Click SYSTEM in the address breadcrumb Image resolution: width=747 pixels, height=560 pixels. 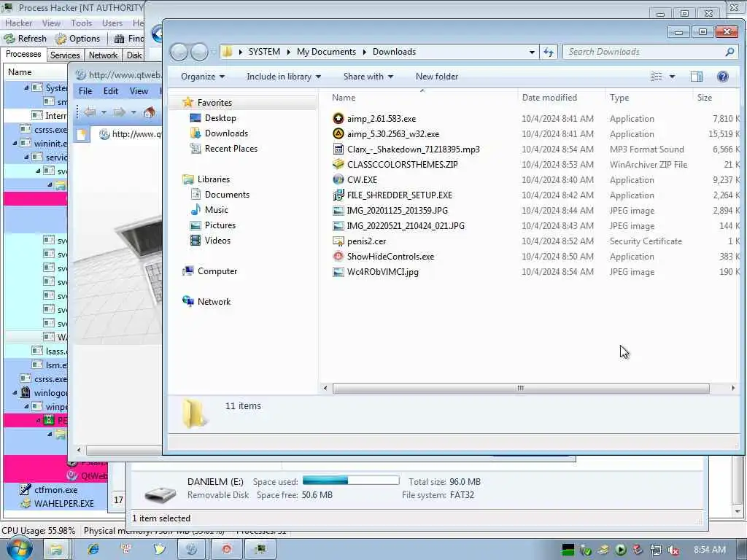(x=264, y=52)
